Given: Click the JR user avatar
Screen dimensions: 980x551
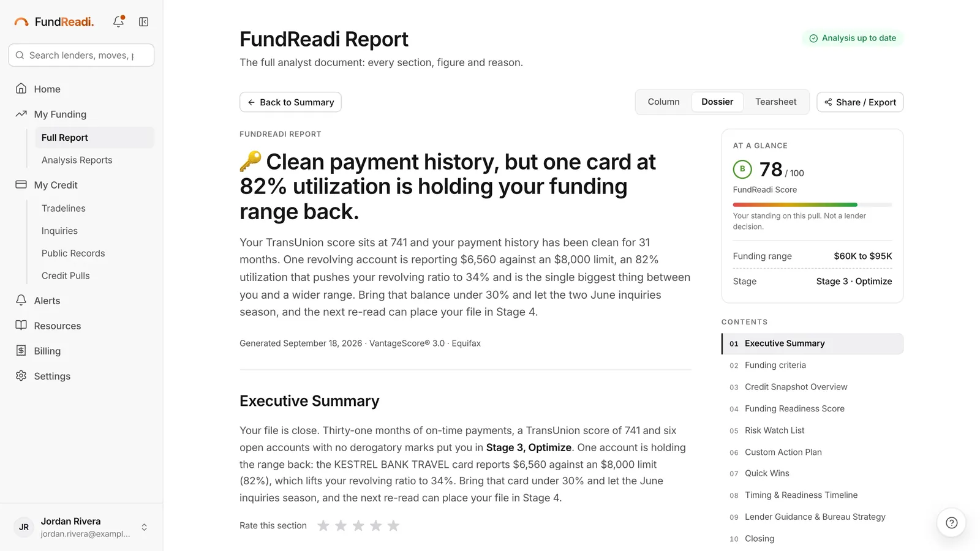Looking at the screenshot, I should point(24,527).
